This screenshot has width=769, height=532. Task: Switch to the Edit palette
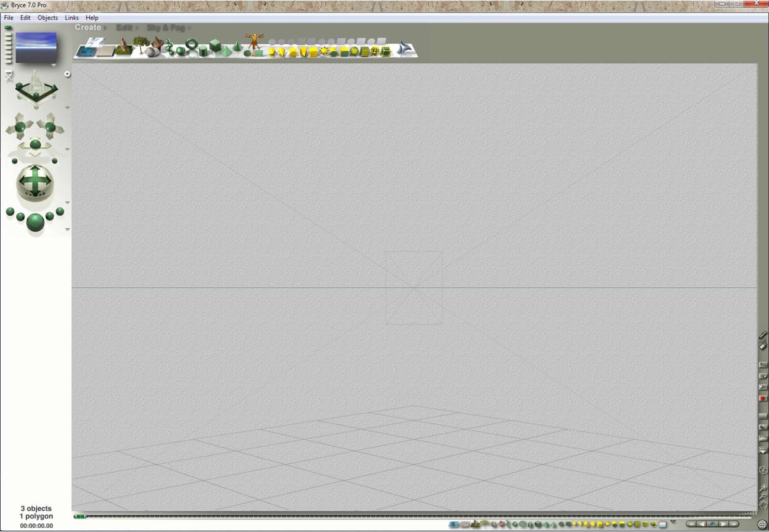(124, 28)
